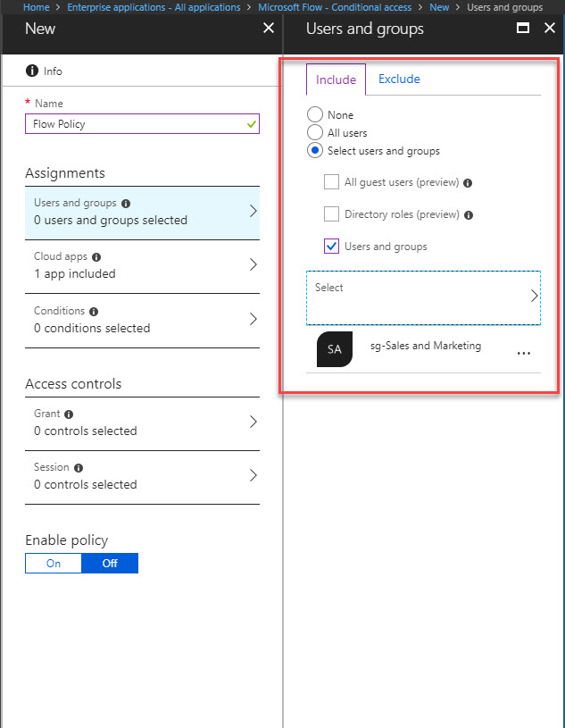The image size is (565, 728).
Task: Open ellipsis menu for sg-Sales and Marketing
Action: [524, 354]
